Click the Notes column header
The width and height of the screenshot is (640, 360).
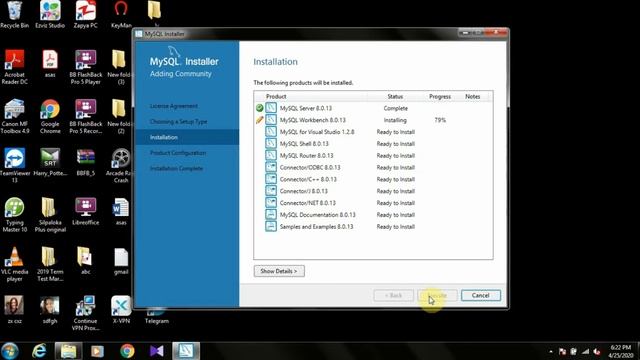pos(473,96)
